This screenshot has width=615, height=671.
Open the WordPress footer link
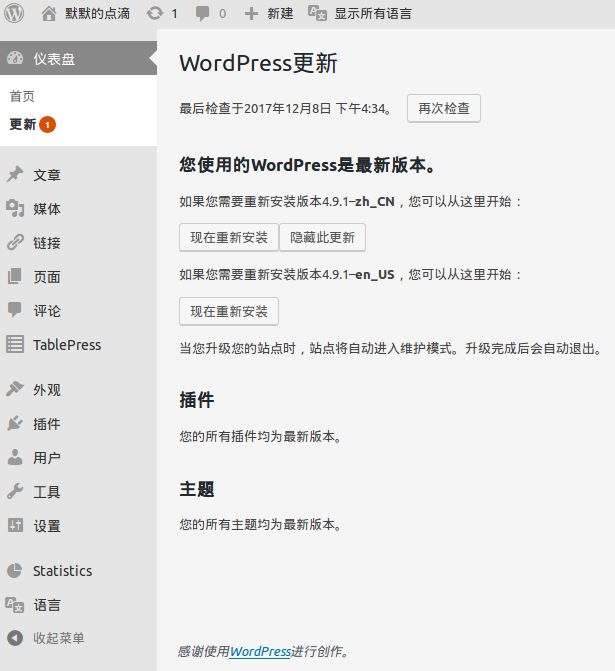(260, 651)
